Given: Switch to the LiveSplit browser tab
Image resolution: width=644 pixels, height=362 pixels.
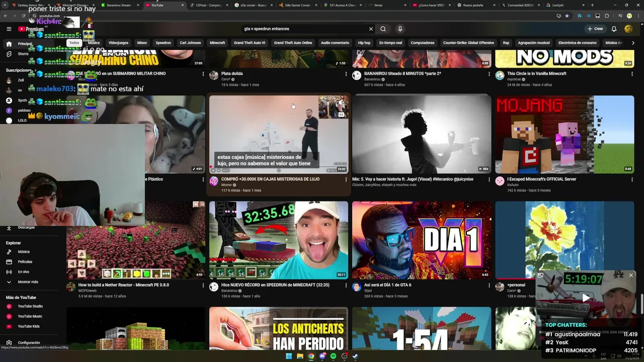Looking at the screenshot, I should click(x=558, y=5).
